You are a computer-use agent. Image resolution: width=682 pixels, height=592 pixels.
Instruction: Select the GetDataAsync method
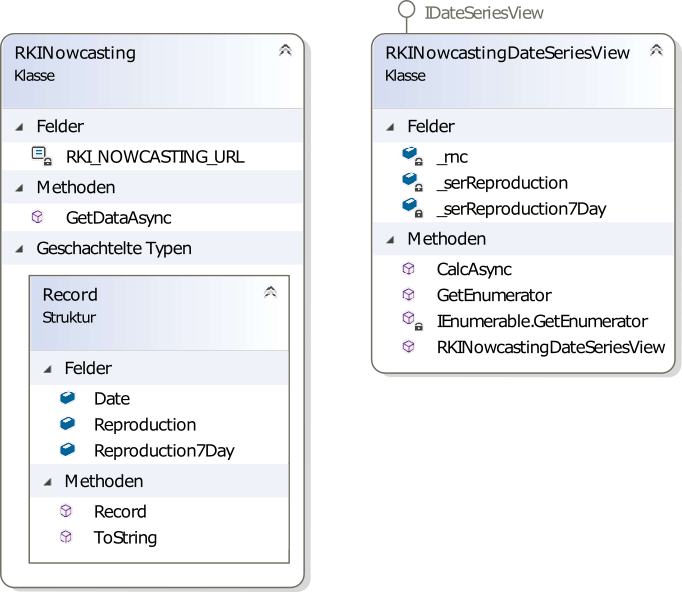[x=119, y=217]
